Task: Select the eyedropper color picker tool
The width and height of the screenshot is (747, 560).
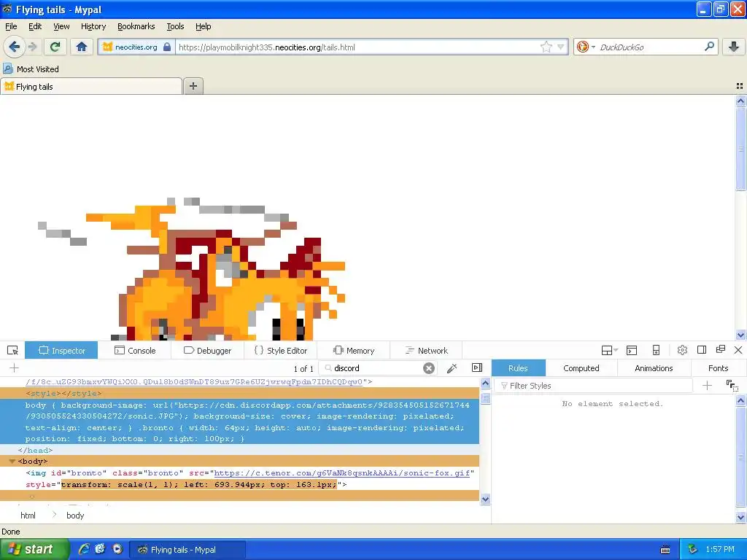Action: point(452,368)
